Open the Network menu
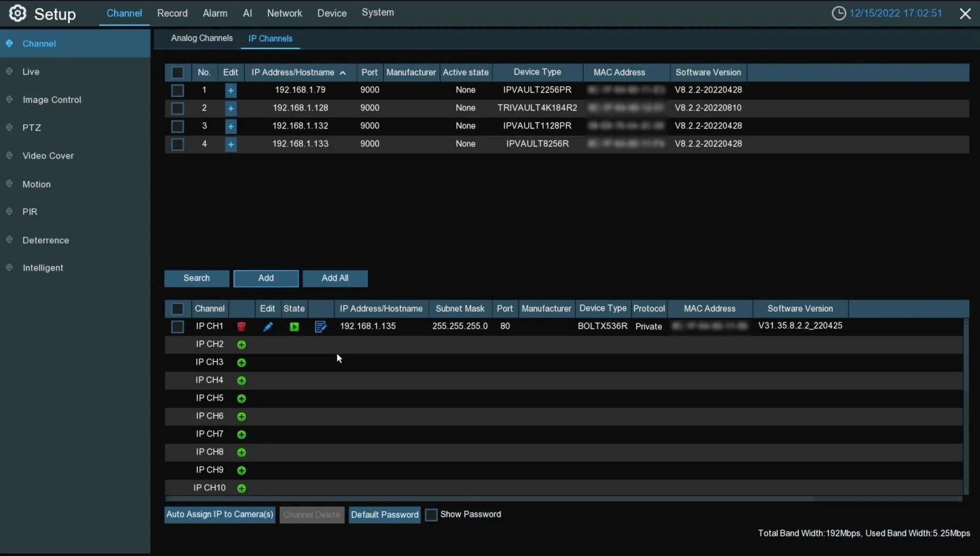980x556 pixels. point(284,13)
